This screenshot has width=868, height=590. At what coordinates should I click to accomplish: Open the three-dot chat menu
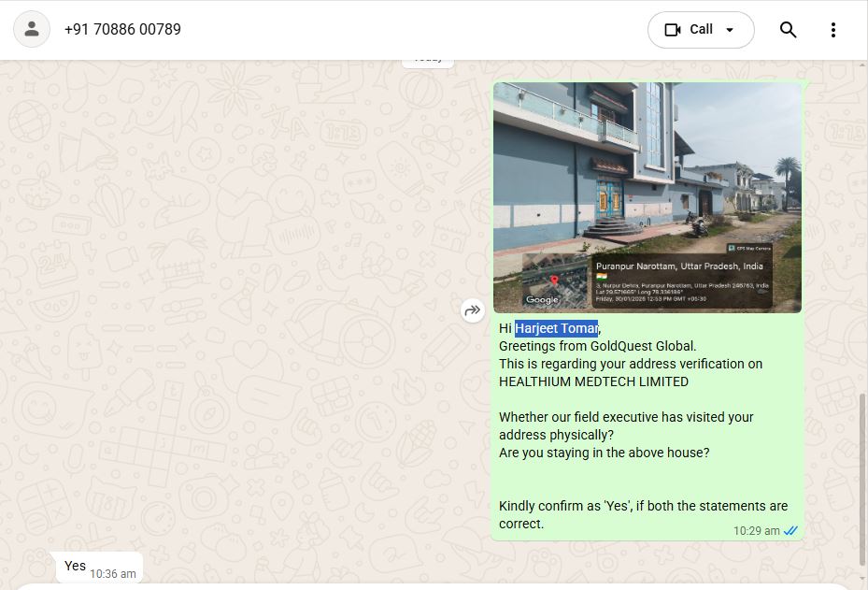click(832, 30)
